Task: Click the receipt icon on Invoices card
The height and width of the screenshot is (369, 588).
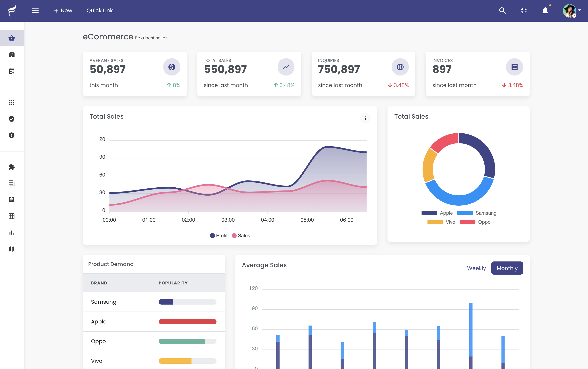Action: (514, 67)
